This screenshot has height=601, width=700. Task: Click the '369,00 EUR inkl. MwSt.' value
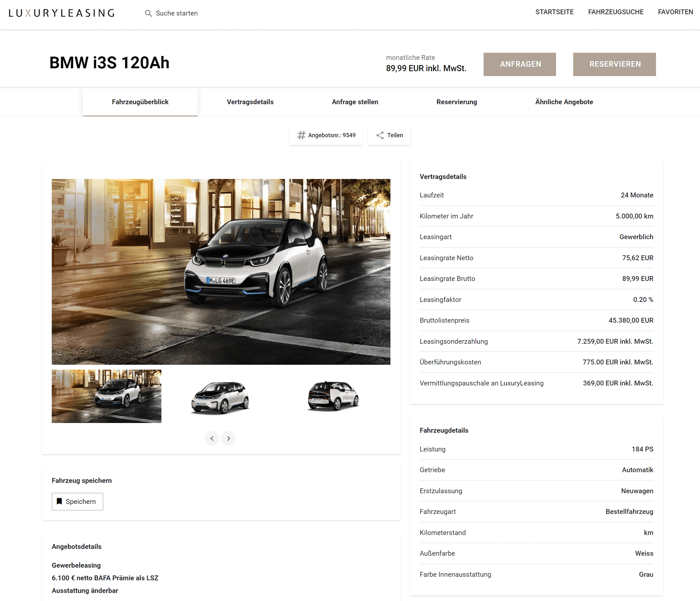click(x=618, y=383)
